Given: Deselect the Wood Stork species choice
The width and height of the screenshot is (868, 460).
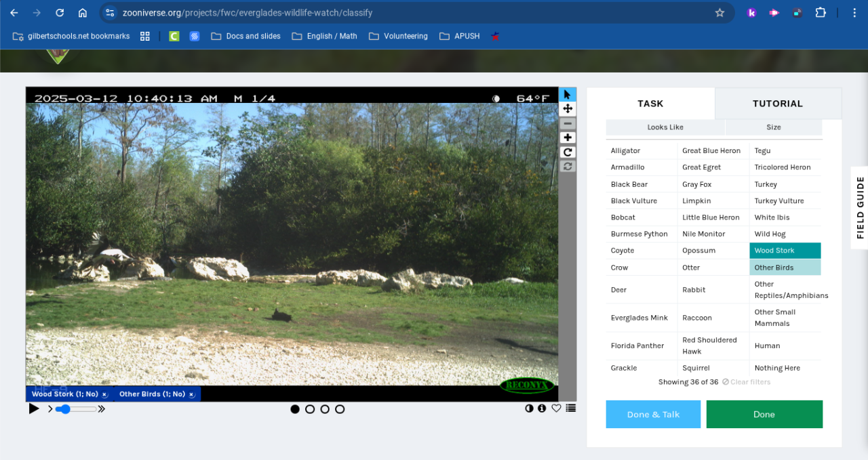Looking at the screenshot, I should coord(785,251).
